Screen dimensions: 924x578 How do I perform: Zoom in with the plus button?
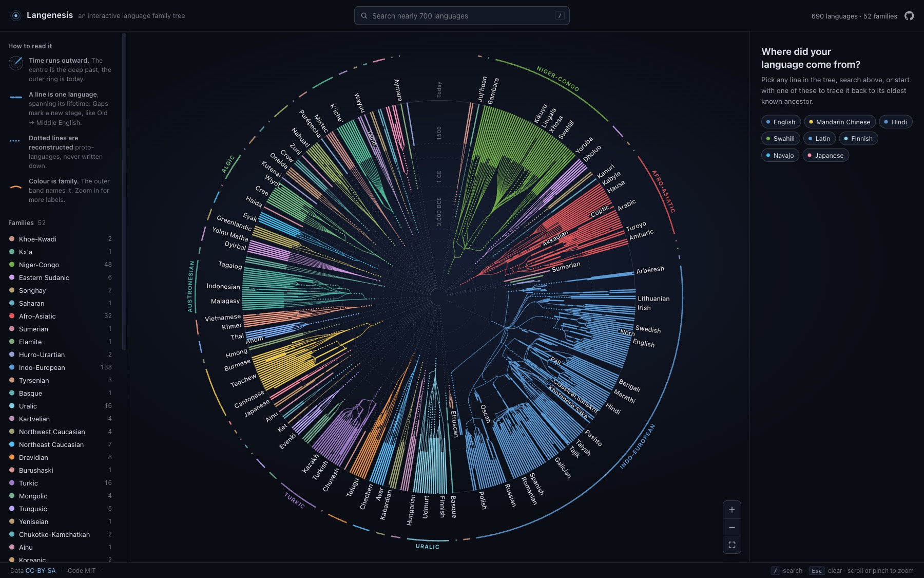[x=732, y=510]
